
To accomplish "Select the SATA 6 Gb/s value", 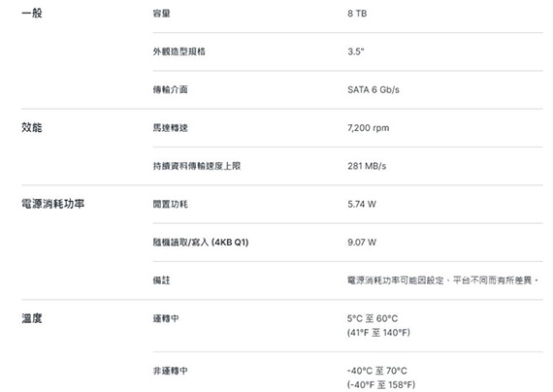I will tap(374, 89).
